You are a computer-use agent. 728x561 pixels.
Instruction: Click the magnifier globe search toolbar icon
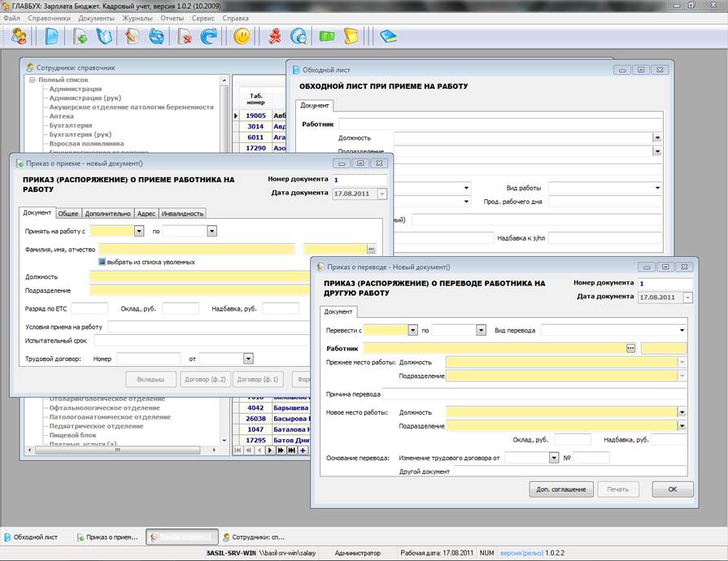(299, 37)
